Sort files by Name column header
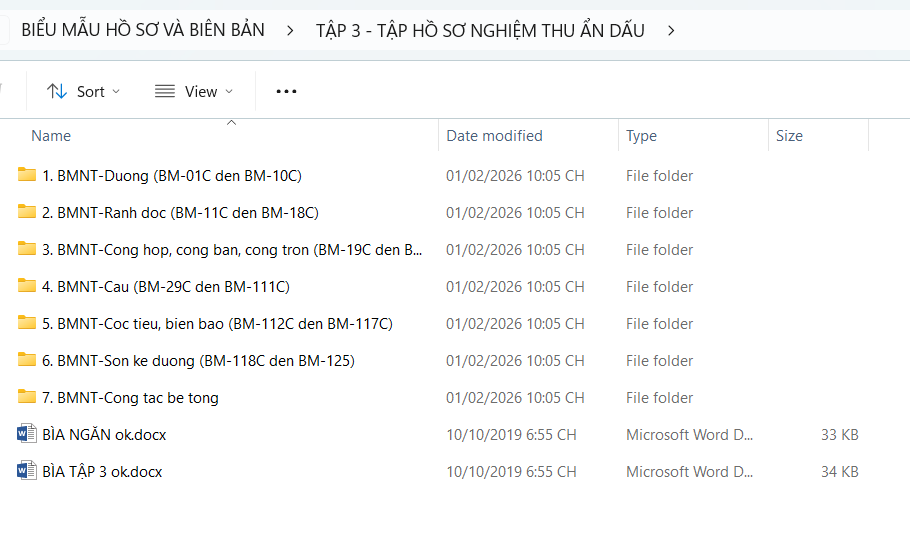This screenshot has width=910, height=547. (x=51, y=136)
